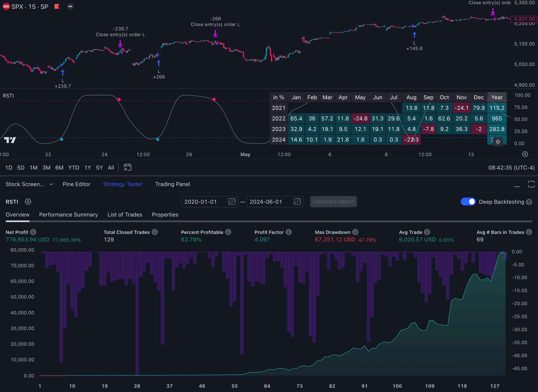
Task: Set chart range to 1Y
Action: click(88, 168)
